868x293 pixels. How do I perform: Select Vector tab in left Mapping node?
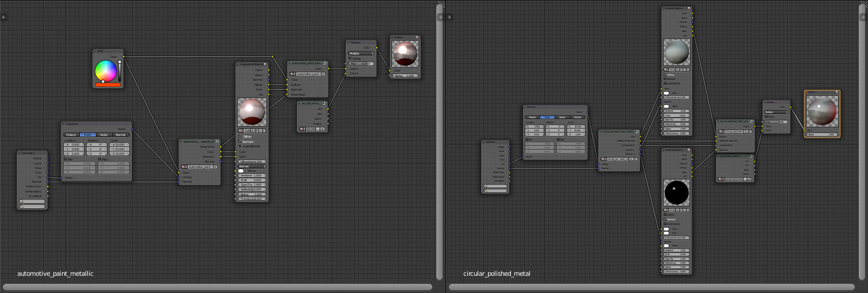tap(104, 135)
